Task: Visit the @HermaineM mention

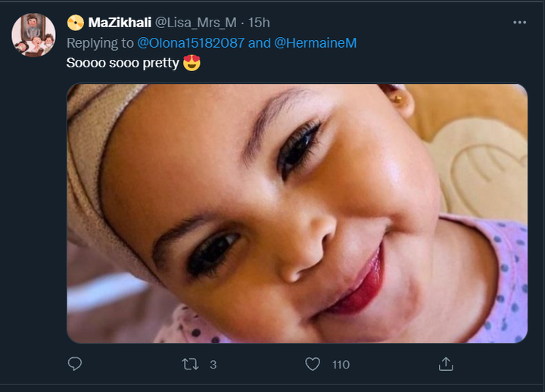Action: (x=316, y=43)
